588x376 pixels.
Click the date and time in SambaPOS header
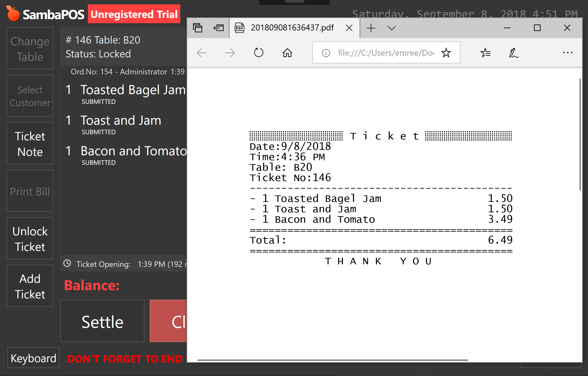coord(465,14)
